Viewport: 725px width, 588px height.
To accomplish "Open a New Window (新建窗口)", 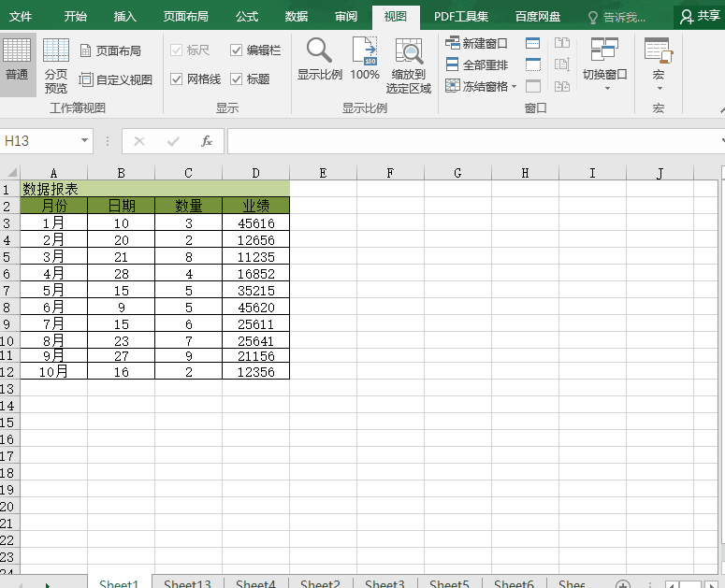I will pyautogui.click(x=476, y=43).
